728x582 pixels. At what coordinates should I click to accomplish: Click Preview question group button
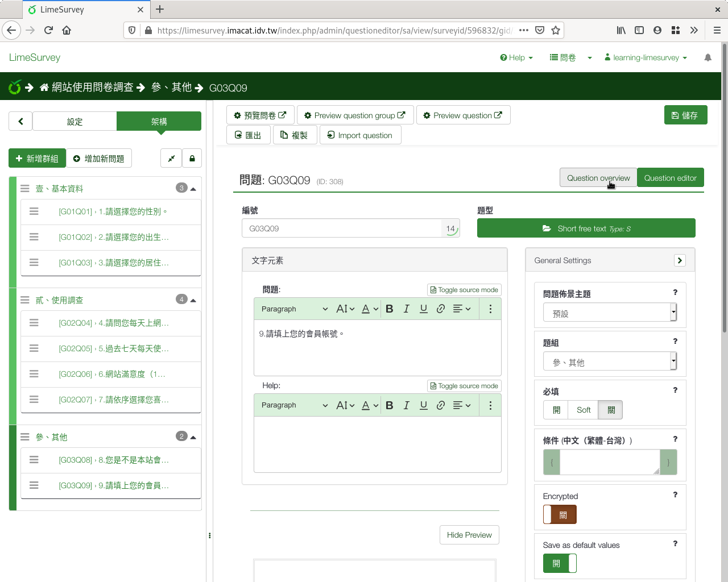click(x=355, y=115)
